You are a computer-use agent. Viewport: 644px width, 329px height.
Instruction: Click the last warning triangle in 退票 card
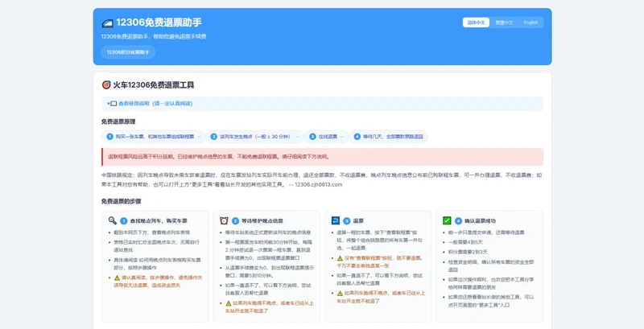pos(340,294)
